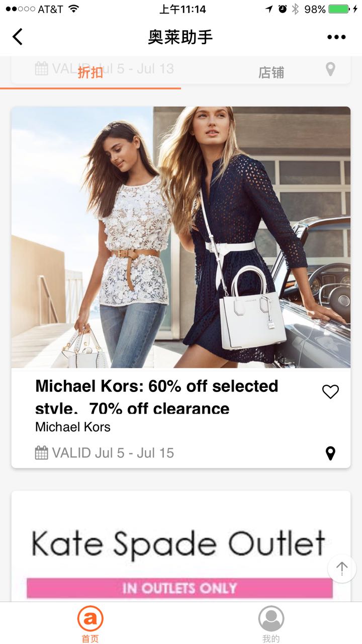Tap the calendar icon beside VALID Jul 5 - Jul 15
362x644 pixels.
point(42,453)
